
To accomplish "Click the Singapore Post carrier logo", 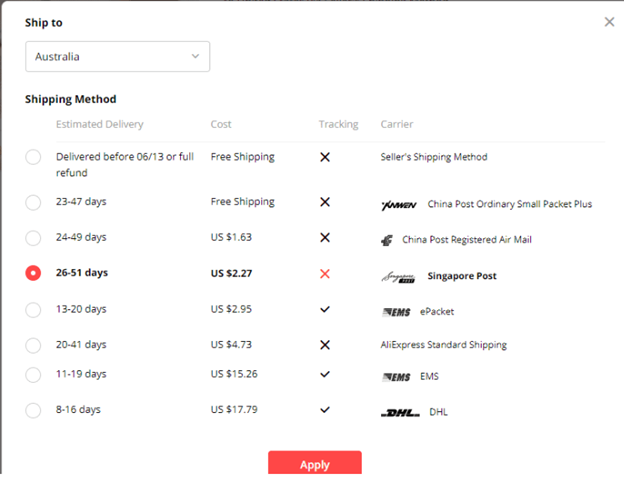I will pos(397,276).
